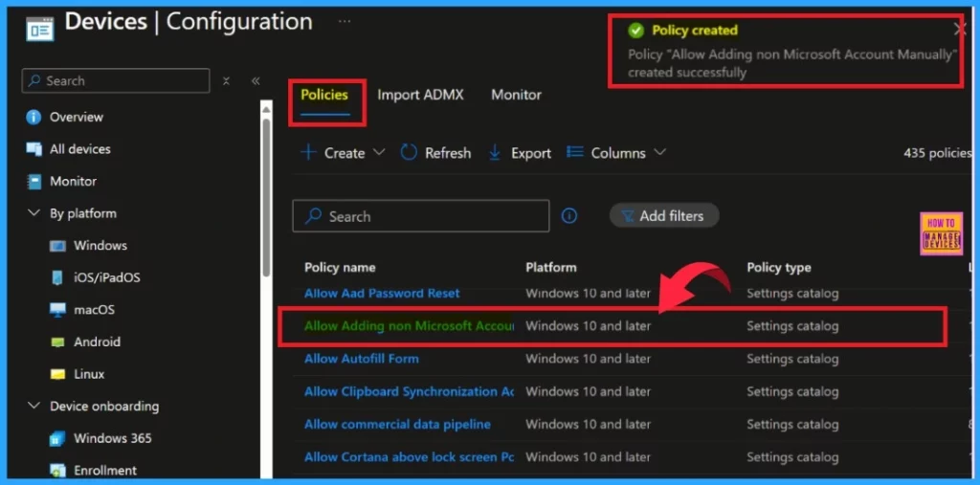
Task: Sort by Policy name column header
Action: coord(340,268)
